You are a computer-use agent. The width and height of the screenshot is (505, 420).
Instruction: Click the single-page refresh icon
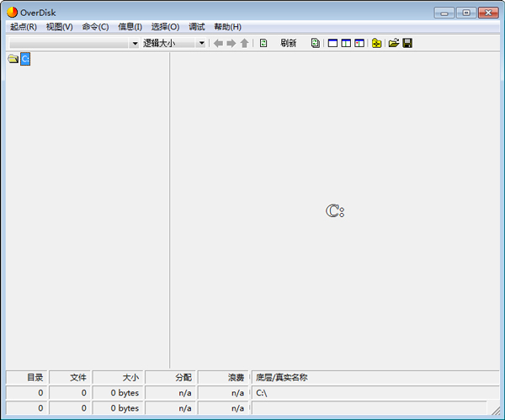[x=263, y=43]
